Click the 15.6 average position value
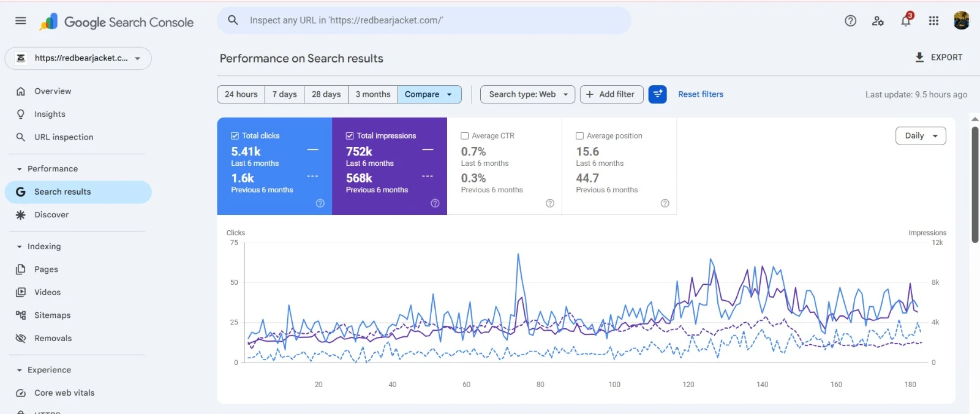Viewport: 980px width, 414px height. 587,152
